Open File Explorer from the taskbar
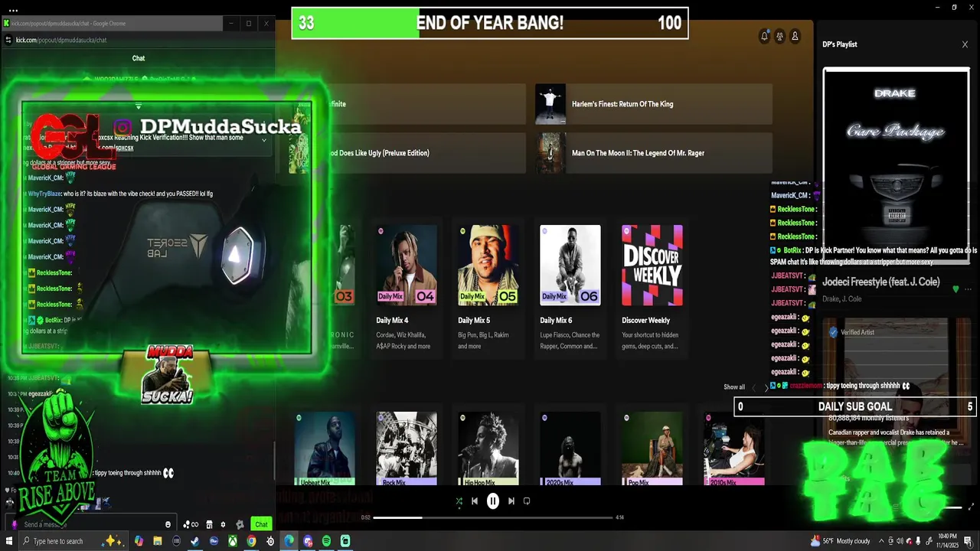Image resolution: width=980 pixels, height=551 pixels. click(x=157, y=541)
